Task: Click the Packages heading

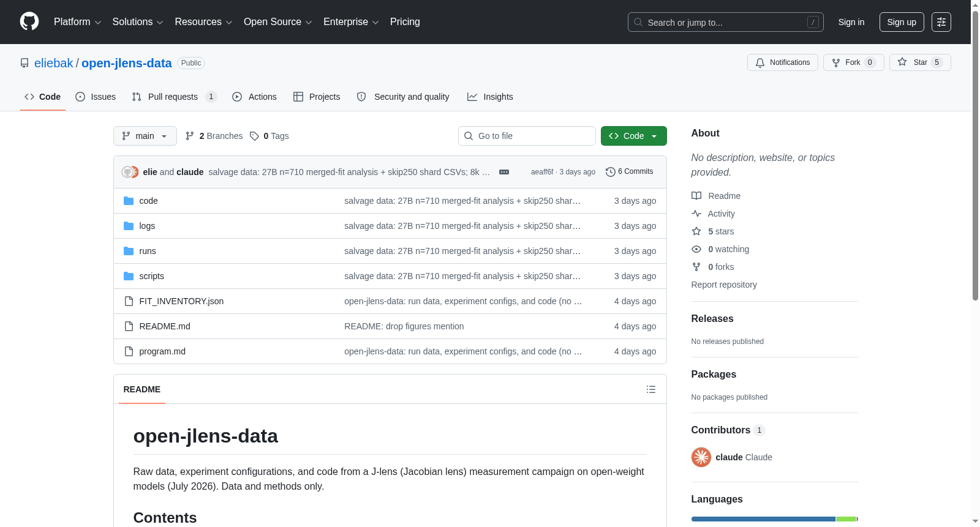Action: 714,374
